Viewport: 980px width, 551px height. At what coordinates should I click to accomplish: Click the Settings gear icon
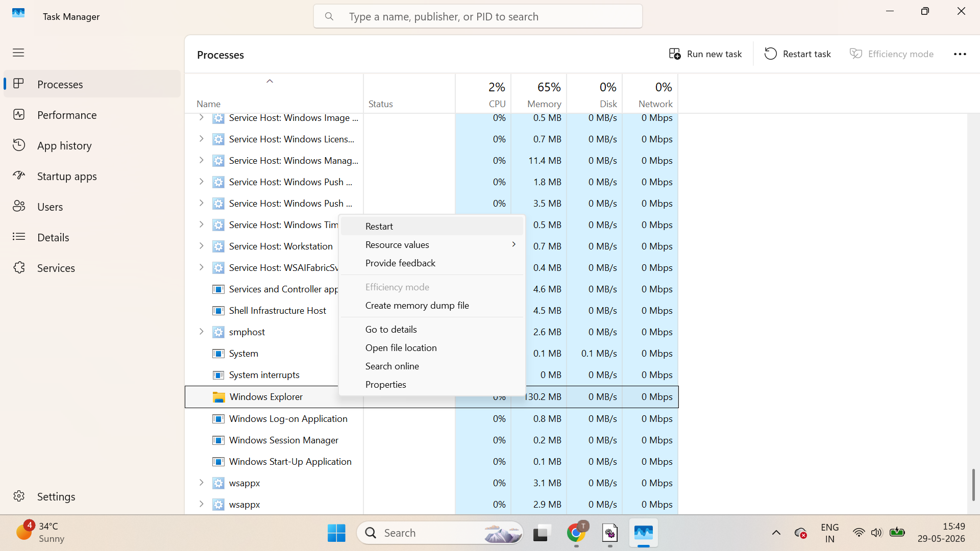click(19, 496)
